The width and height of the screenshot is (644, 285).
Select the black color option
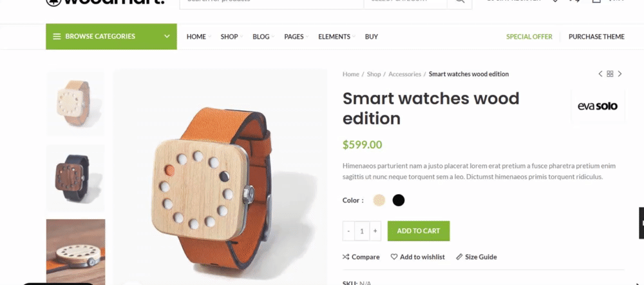coord(399,201)
